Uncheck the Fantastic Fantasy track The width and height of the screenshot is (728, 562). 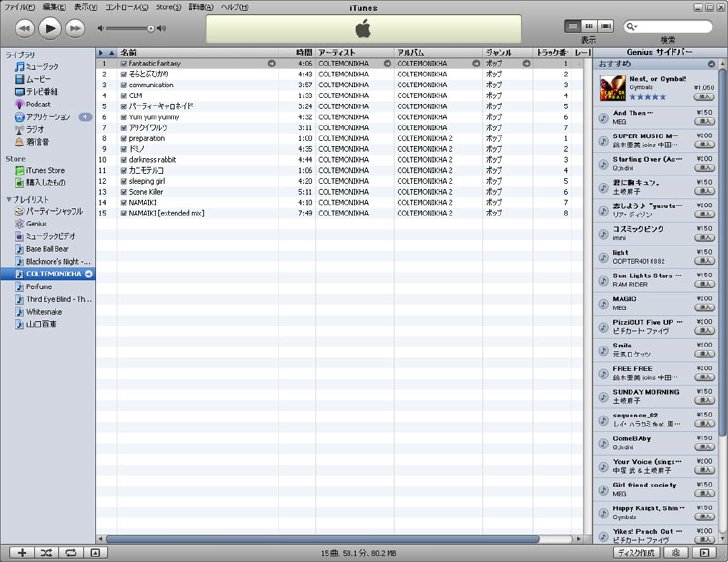pos(124,64)
